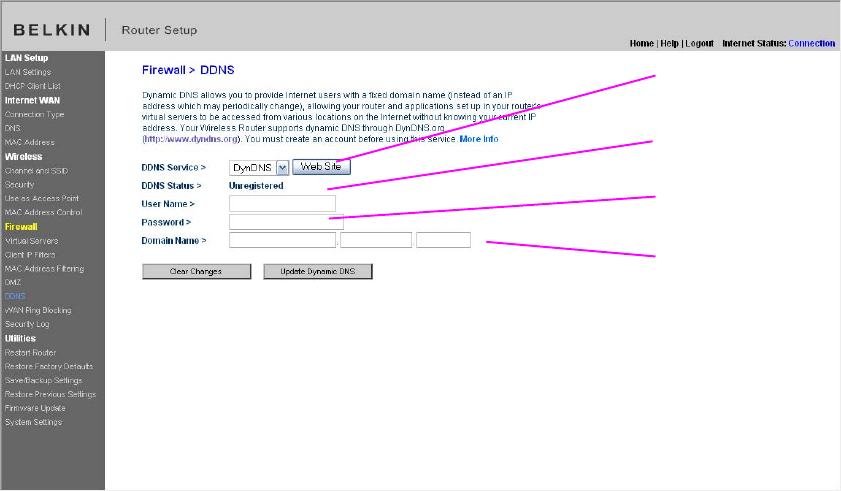Click the Update Dynamic DNS button
The image size is (841, 491).
[x=318, y=272]
